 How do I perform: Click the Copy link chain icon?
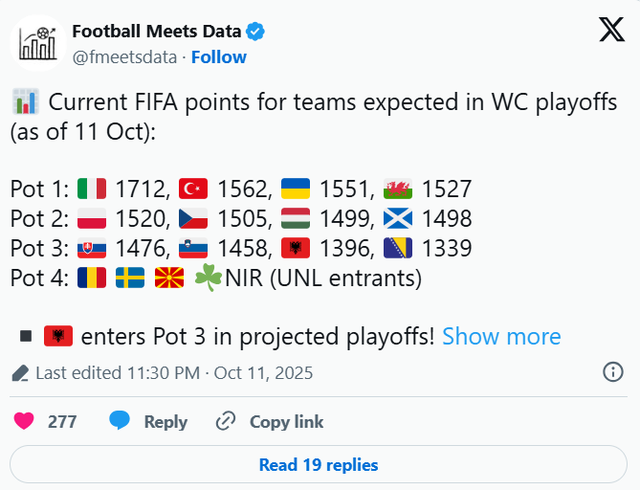(226, 421)
